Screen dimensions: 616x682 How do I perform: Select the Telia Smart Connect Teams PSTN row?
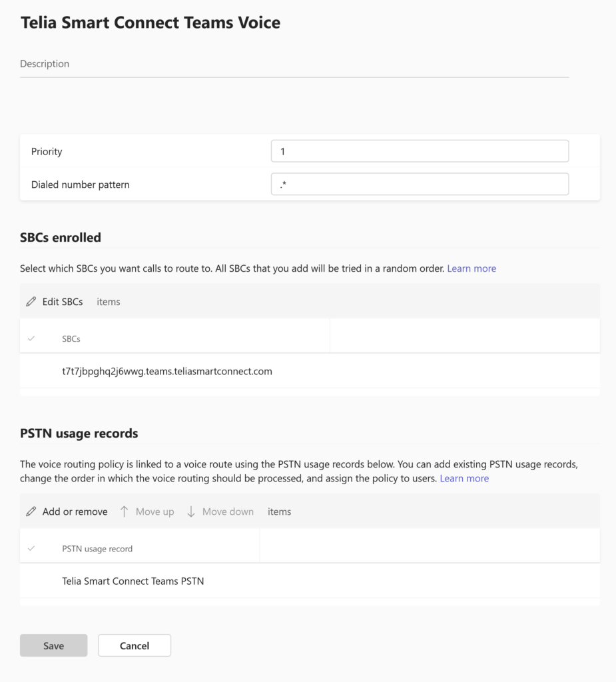pyautogui.click(x=310, y=581)
